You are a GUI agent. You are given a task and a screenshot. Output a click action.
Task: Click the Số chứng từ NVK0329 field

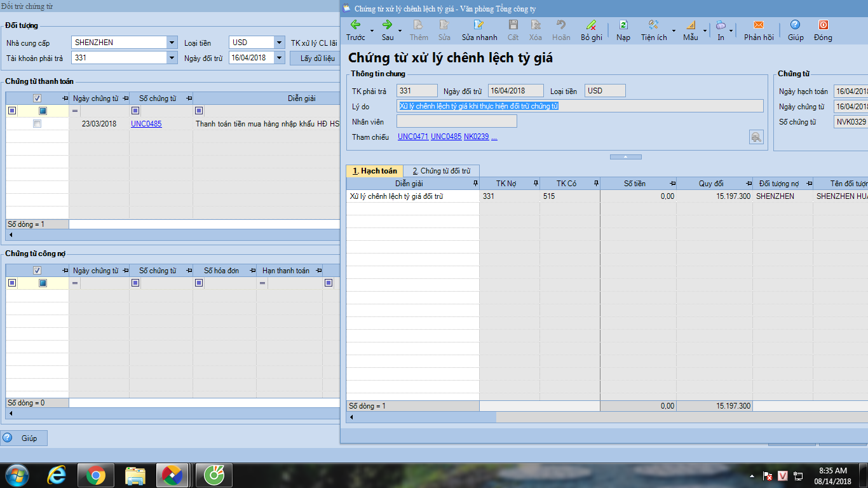[851, 121]
